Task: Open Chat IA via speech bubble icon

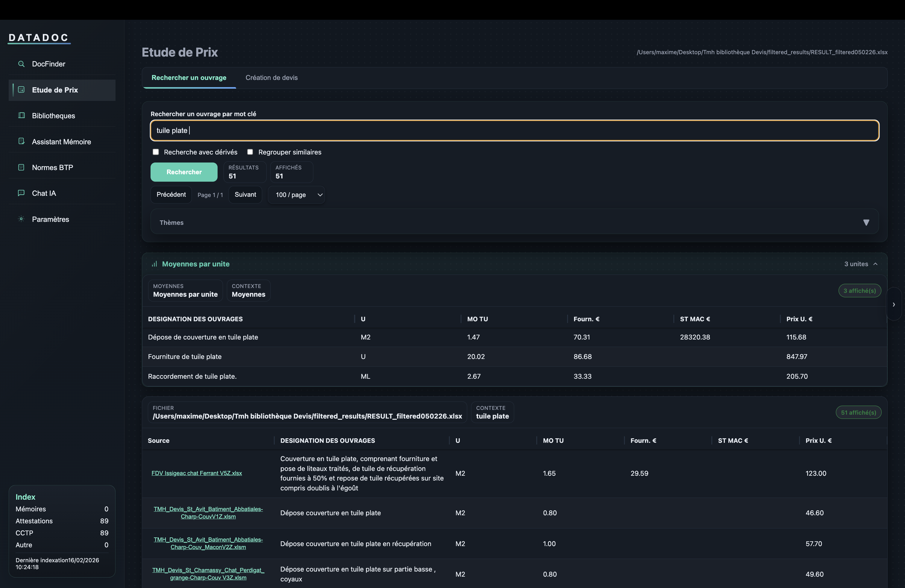Action: coord(21,193)
